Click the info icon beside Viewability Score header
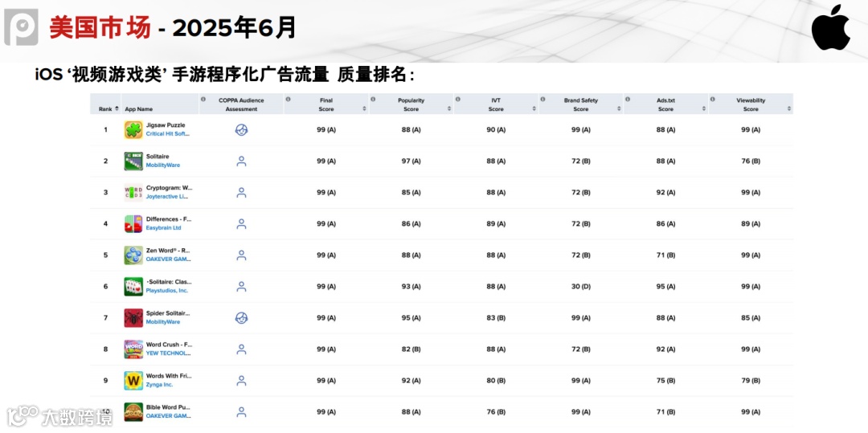The width and height of the screenshot is (868, 433). [x=712, y=99]
